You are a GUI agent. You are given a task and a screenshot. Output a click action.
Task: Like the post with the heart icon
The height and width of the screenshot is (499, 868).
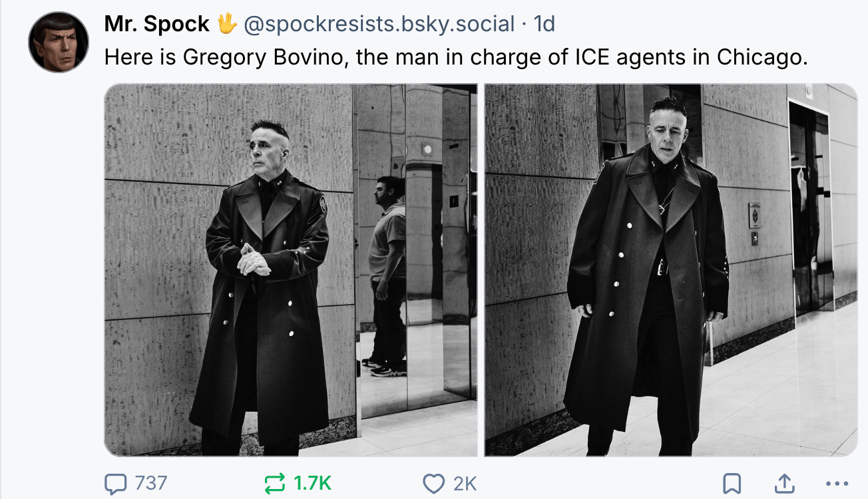(434, 484)
